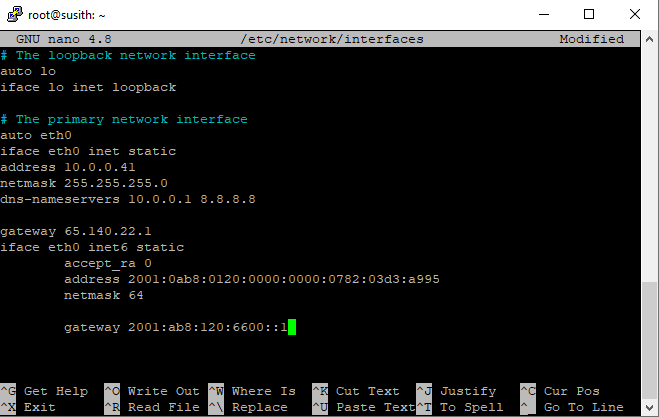Click the '^\ Replace' shortcut

coord(248,407)
